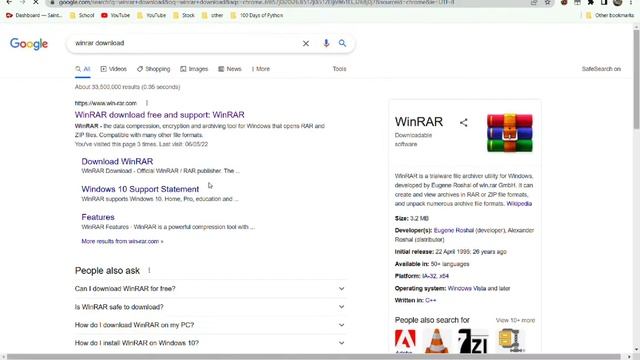The height and width of the screenshot is (360, 640).
Task: Switch to the News results tab
Action: [230, 69]
